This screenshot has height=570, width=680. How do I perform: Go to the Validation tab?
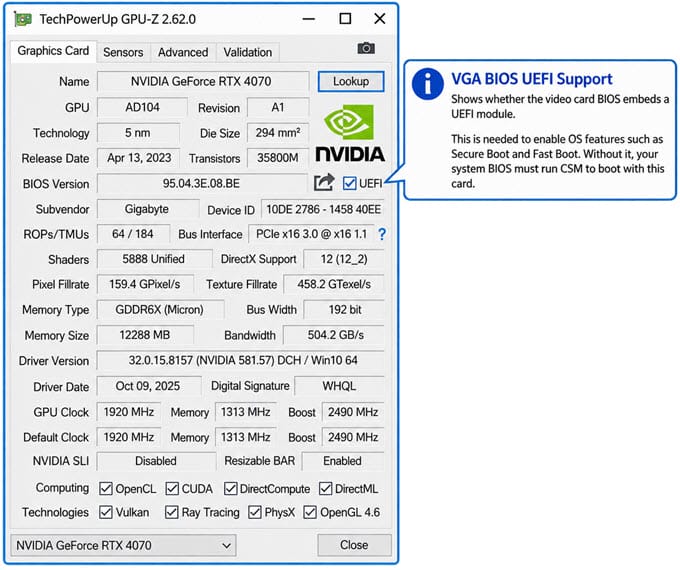[248, 52]
